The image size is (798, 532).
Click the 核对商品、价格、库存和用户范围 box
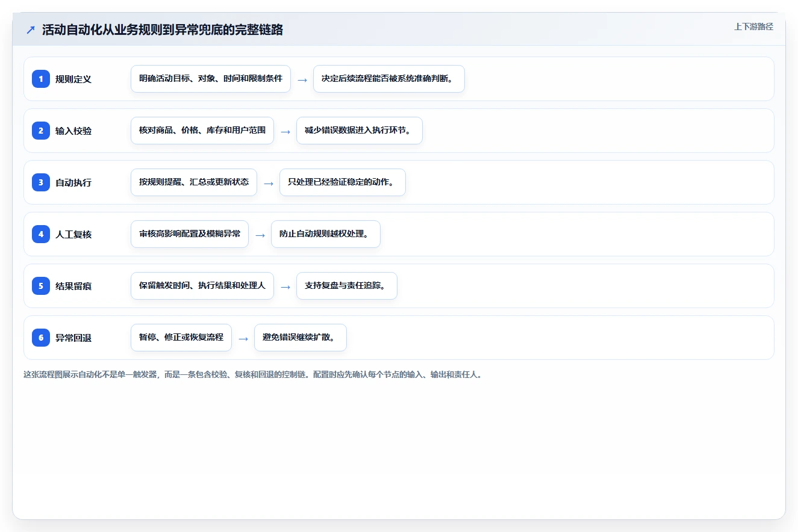pyautogui.click(x=202, y=131)
